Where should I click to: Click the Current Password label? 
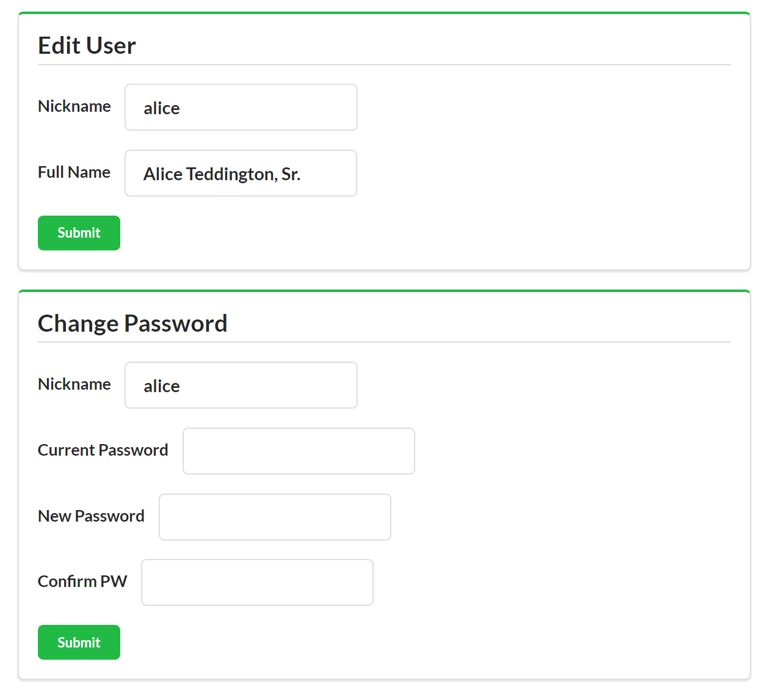click(103, 450)
